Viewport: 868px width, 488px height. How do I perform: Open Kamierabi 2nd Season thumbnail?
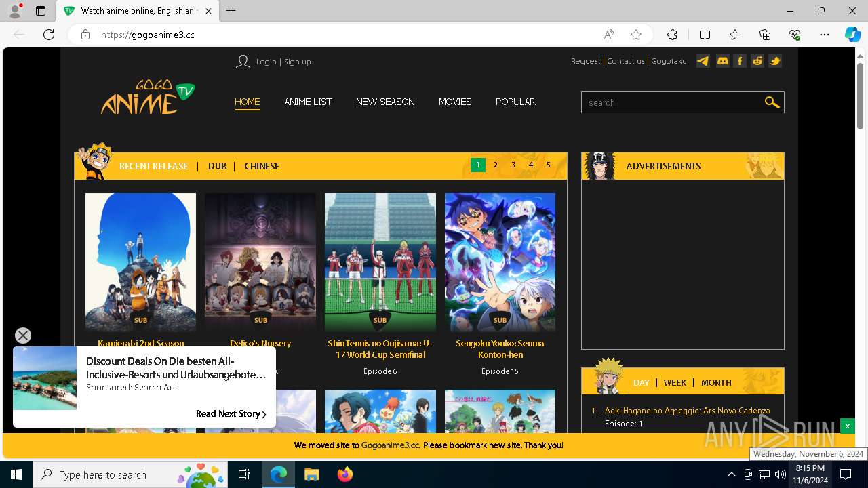pyautogui.click(x=140, y=262)
